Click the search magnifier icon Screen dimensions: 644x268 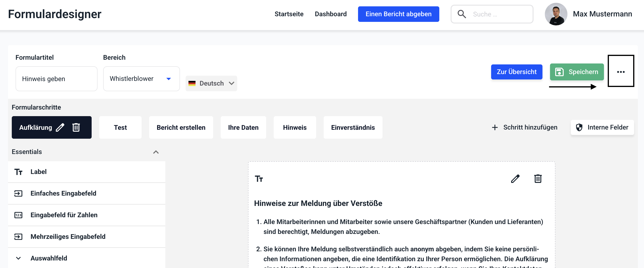click(461, 14)
